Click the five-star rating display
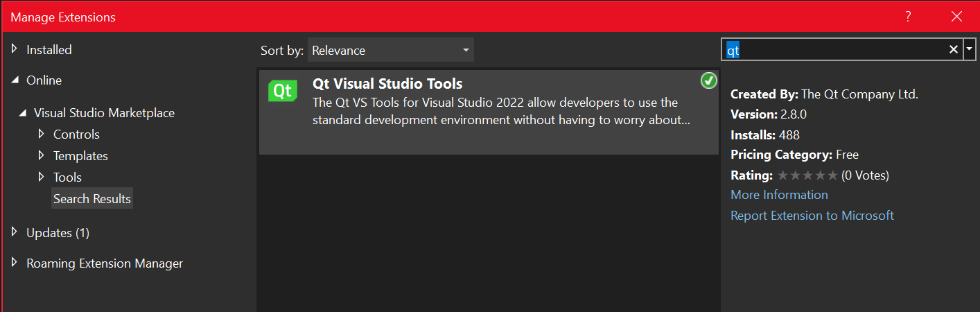Viewport: 980px width, 312px height. click(807, 175)
